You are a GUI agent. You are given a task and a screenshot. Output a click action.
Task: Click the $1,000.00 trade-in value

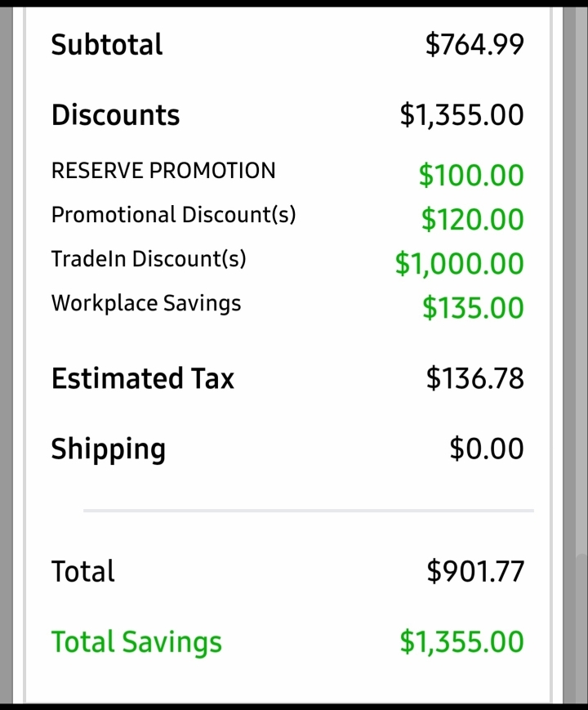(460, 264)
